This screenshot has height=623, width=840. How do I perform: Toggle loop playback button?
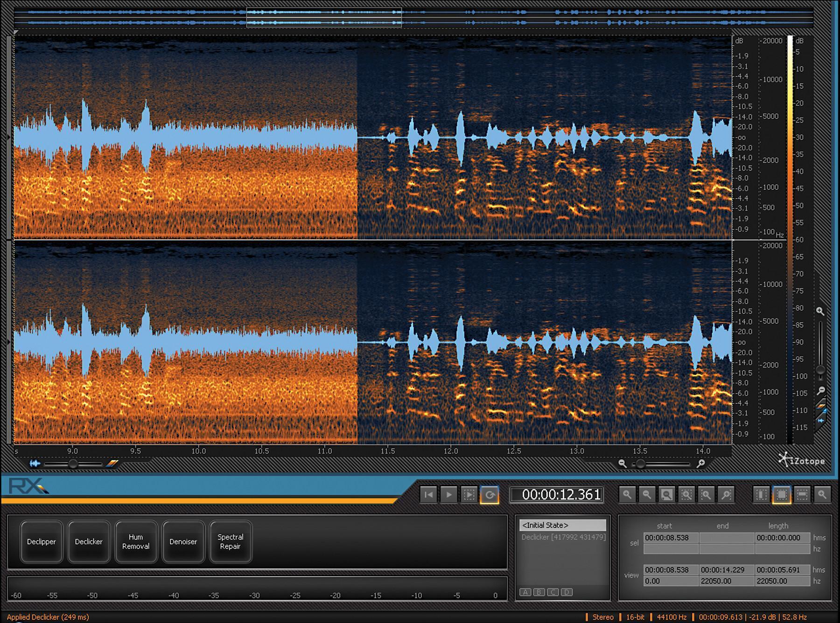pos(490,495)
